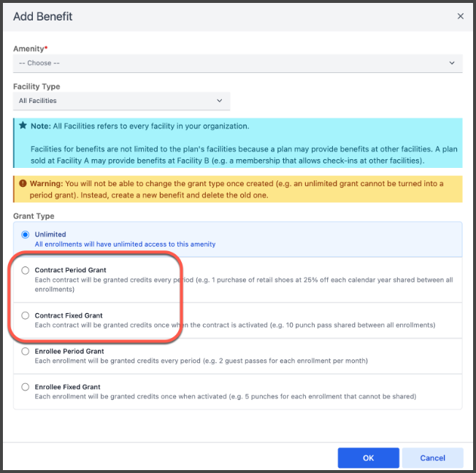Choose Contract Period Grant radio option
Image resolution: width=476 pixels, height=473 pixels.
26,270
